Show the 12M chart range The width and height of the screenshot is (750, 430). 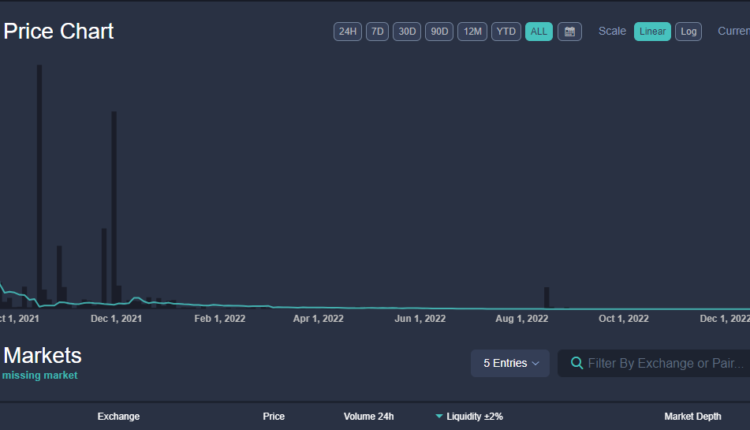point(473,31)
